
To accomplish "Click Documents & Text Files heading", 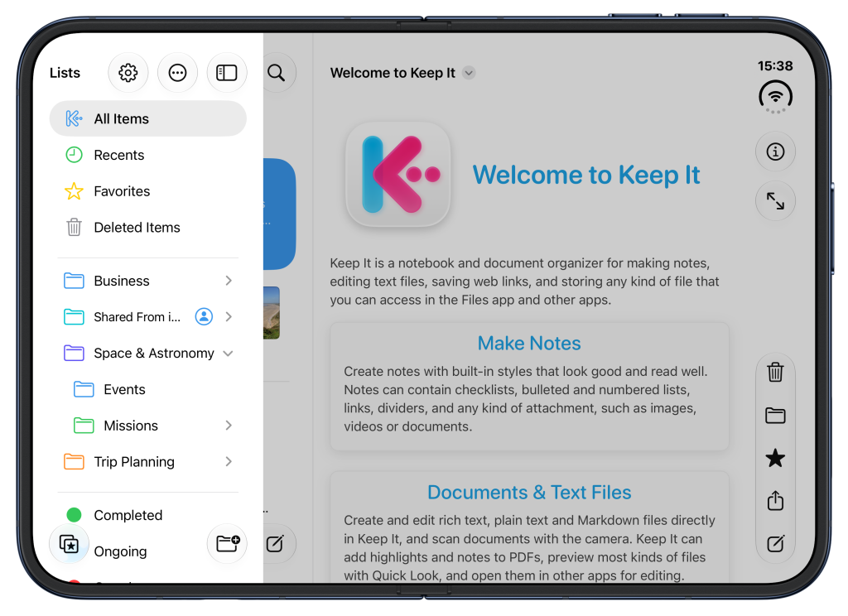I will 529,492.
